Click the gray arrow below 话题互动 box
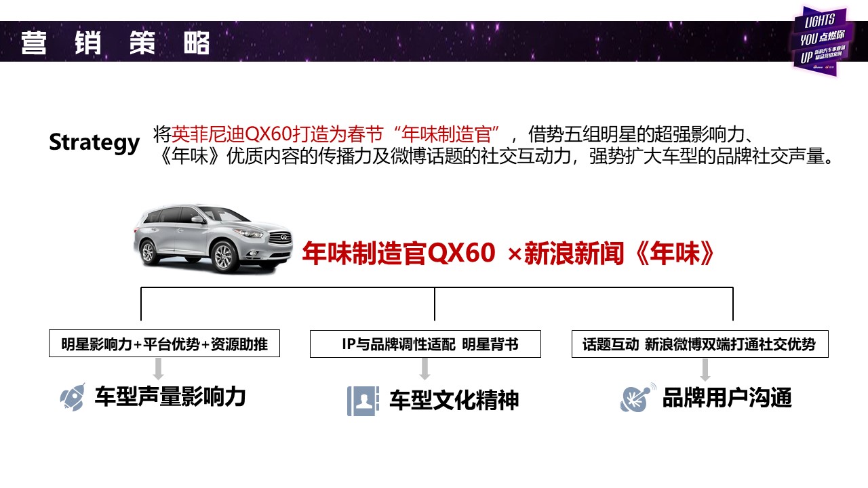The height and width of the screenshot is (488, 868). pyautogui.click(x=705, y=369)
